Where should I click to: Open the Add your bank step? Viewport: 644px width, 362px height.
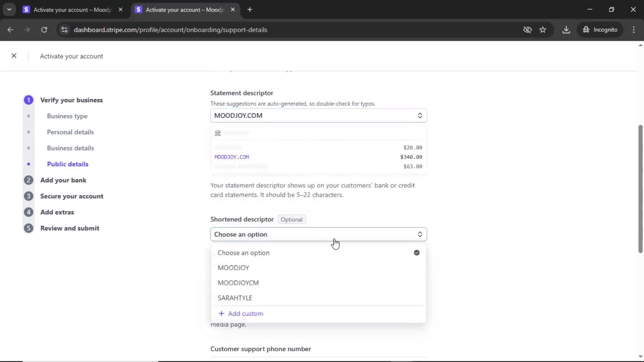tap(63, 180)
